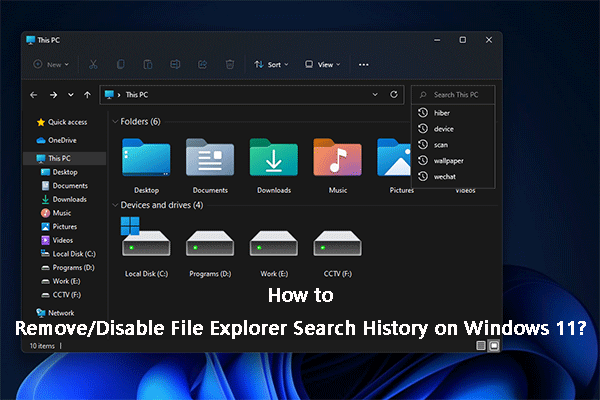This screenshot has width=600, height=400.
Task: Maximize the This PC window
Action: [463, 40]
